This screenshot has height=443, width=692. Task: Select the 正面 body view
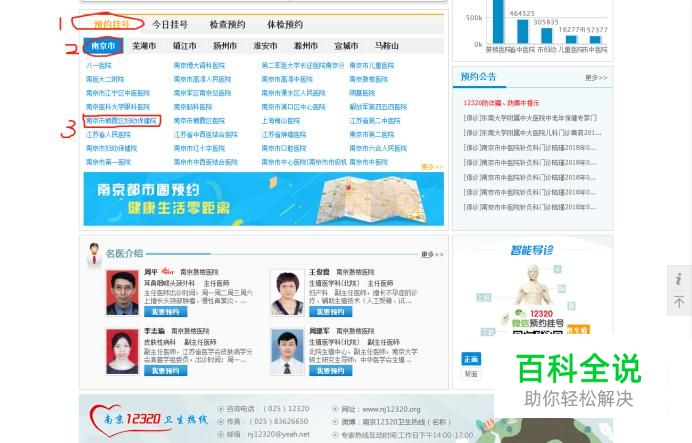[x=471, y=359]
